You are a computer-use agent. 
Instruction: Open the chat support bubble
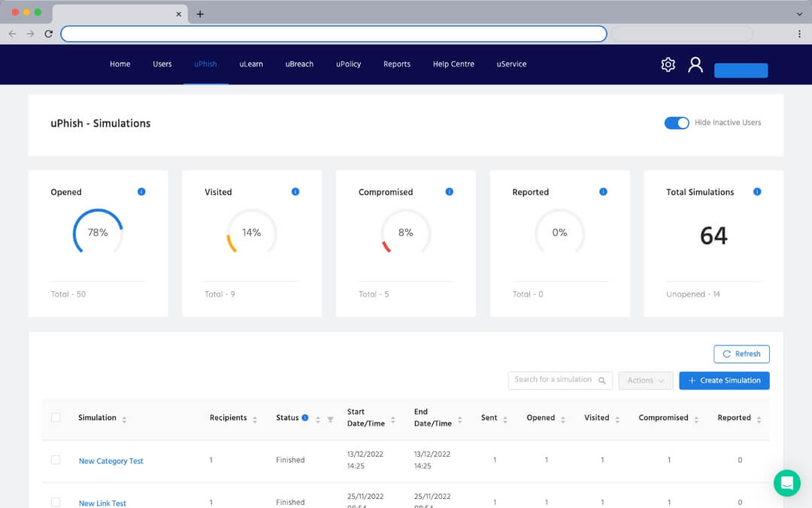click(x=787, y=482)
